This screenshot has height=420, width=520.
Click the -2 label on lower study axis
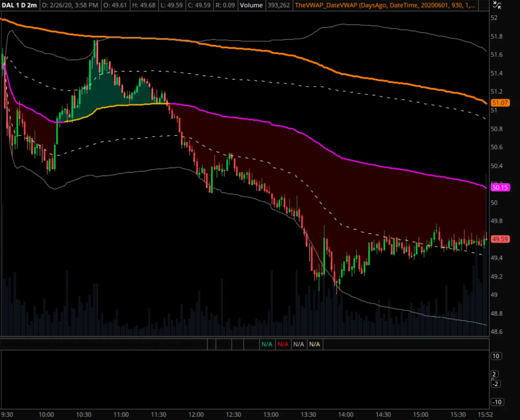pos(495,384)
